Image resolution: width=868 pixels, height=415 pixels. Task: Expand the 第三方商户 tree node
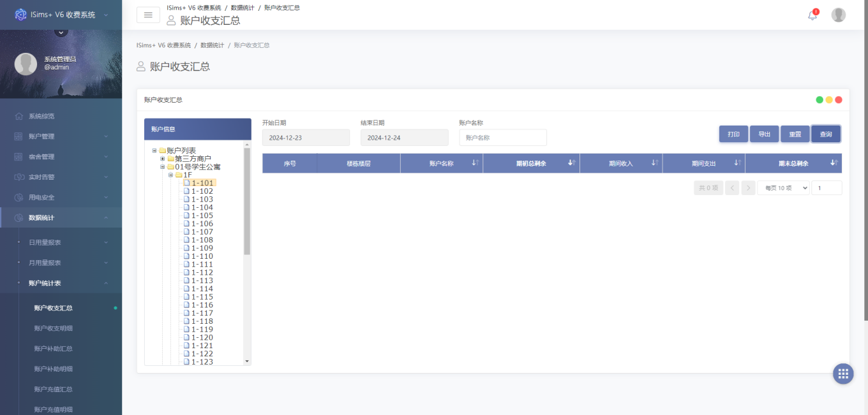click(163, 159)
